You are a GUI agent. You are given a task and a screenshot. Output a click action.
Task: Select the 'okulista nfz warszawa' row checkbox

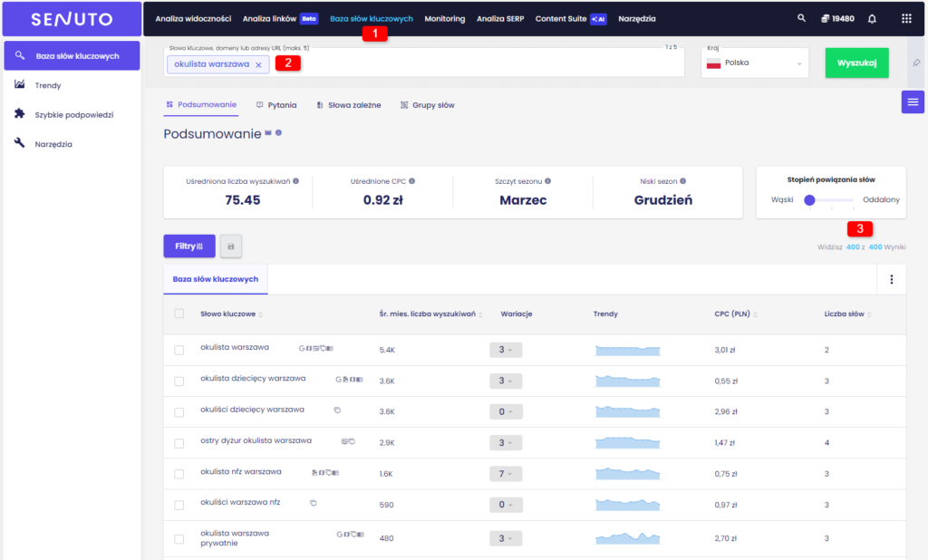[x=179, y=473]
